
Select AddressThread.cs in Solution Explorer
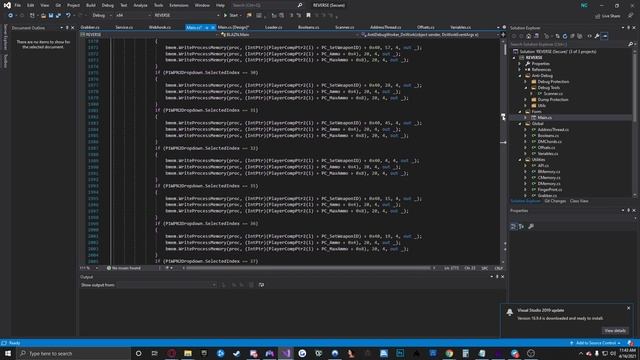click(x=553, y=129)
